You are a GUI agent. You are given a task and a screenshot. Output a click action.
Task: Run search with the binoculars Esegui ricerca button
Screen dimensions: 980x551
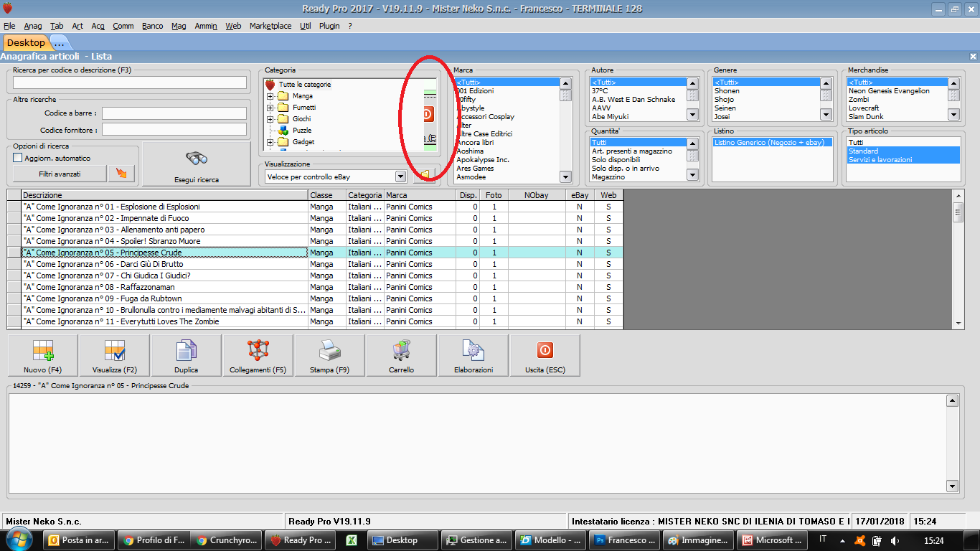[197, 164]
